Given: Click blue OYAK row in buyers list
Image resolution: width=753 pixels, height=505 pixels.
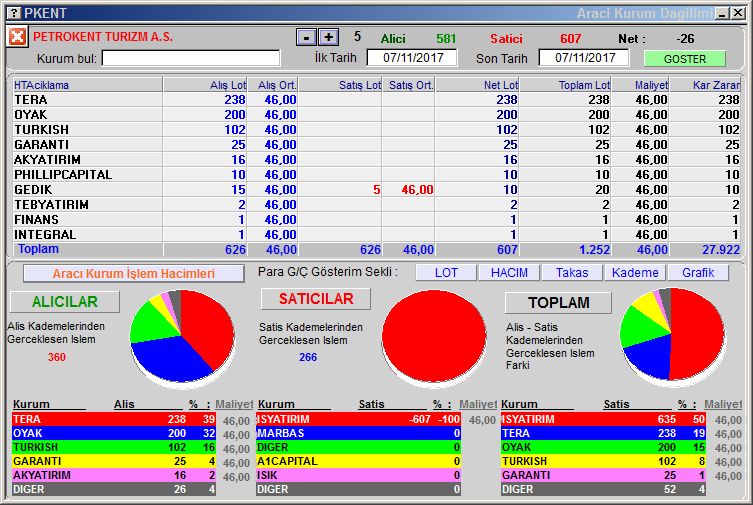Looking at the screenshot, I should pos(114,433).
